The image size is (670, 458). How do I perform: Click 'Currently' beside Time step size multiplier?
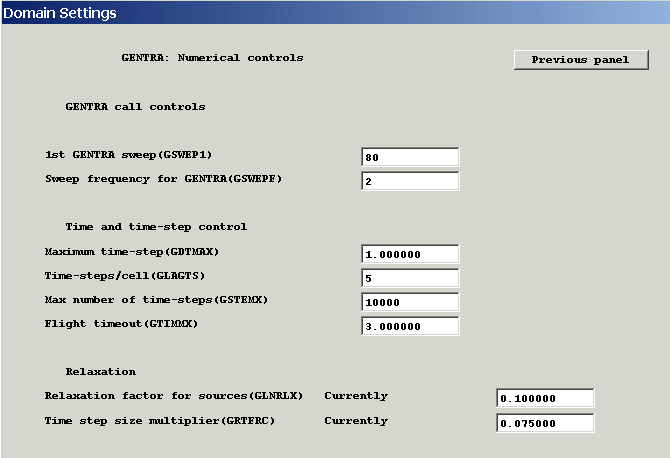click(356, 421)
